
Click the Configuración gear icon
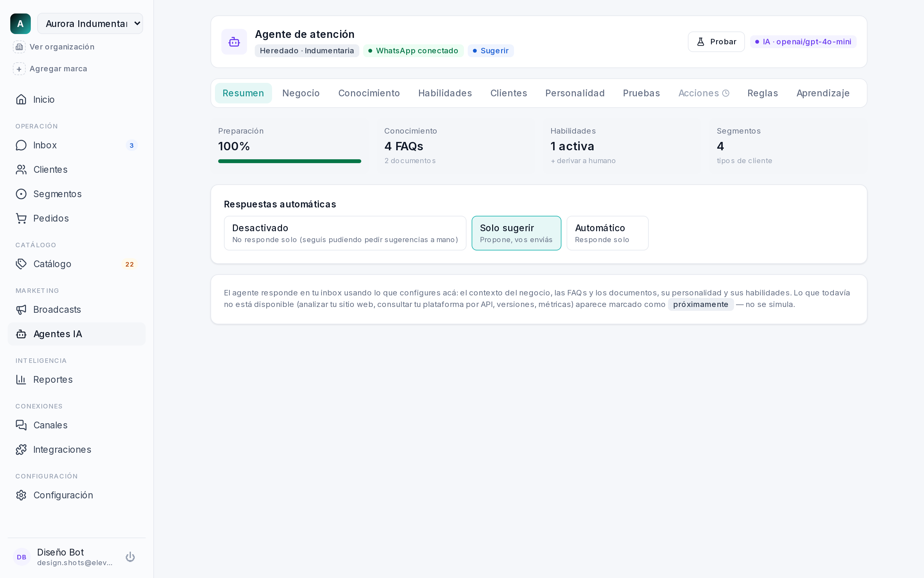(x=21, y=495)
